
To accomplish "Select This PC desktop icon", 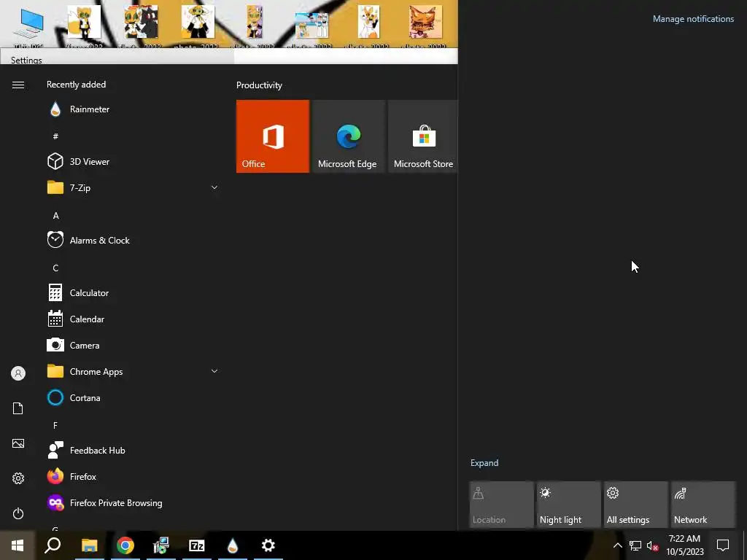I will click(x=28, y=28).
